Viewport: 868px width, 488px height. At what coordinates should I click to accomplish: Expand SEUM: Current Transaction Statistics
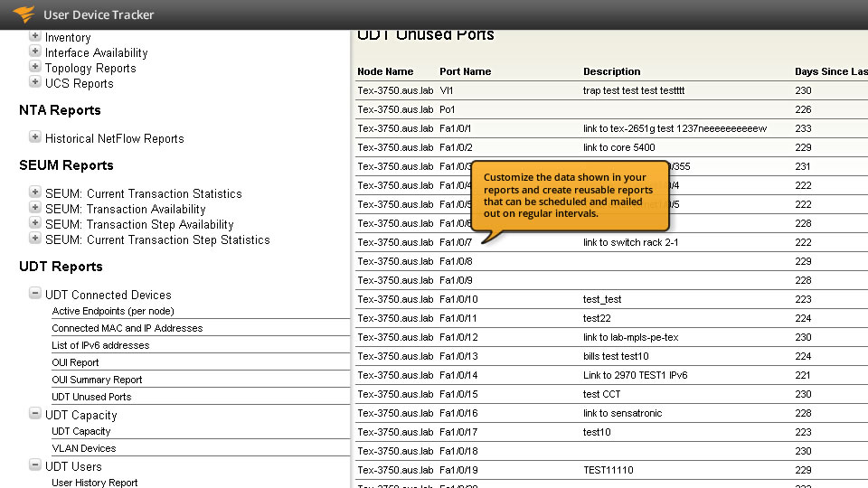click(x=35, y=192)
